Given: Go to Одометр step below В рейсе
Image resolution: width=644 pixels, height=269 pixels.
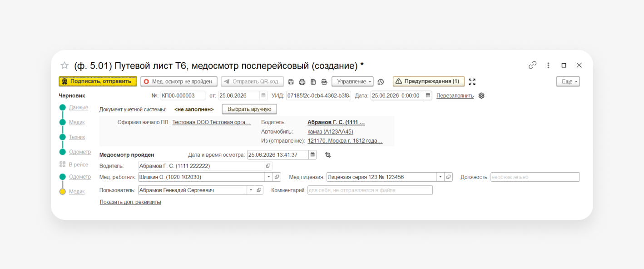Looking at the screenshot, I should tap(80, 177).
